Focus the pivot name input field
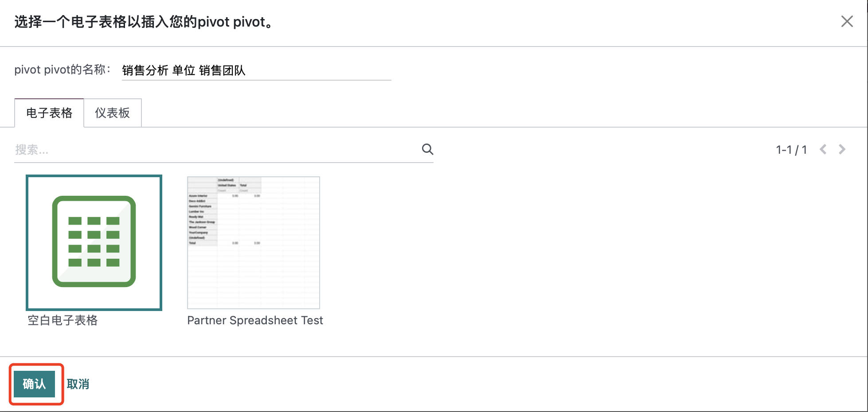 click(x=310, y=70)
